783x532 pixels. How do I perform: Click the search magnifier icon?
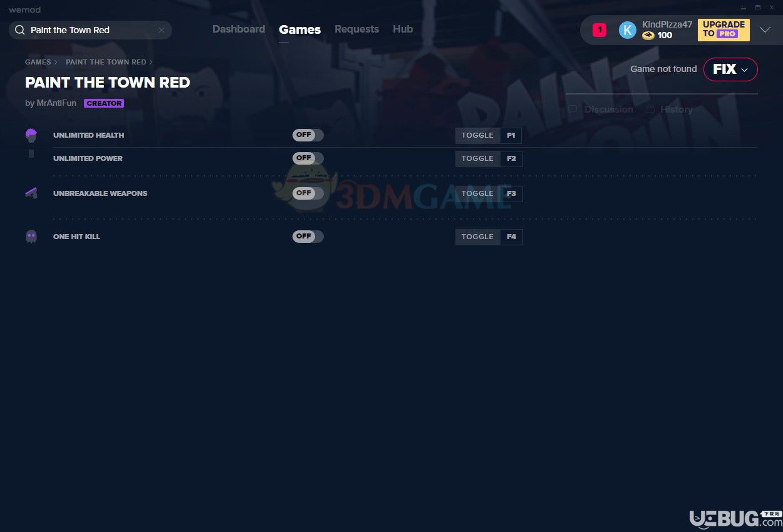coord(20,30)
